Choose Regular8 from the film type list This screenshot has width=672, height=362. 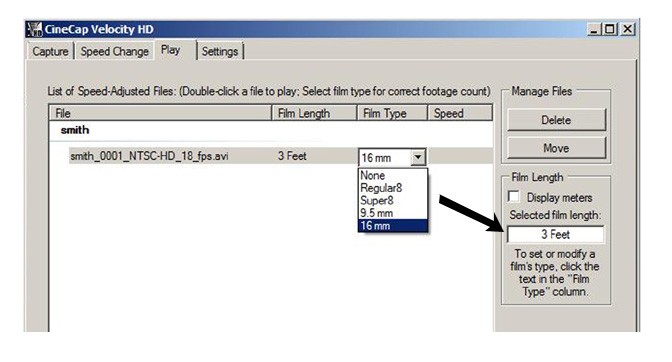pyautogui.click(x=393, y=188)
